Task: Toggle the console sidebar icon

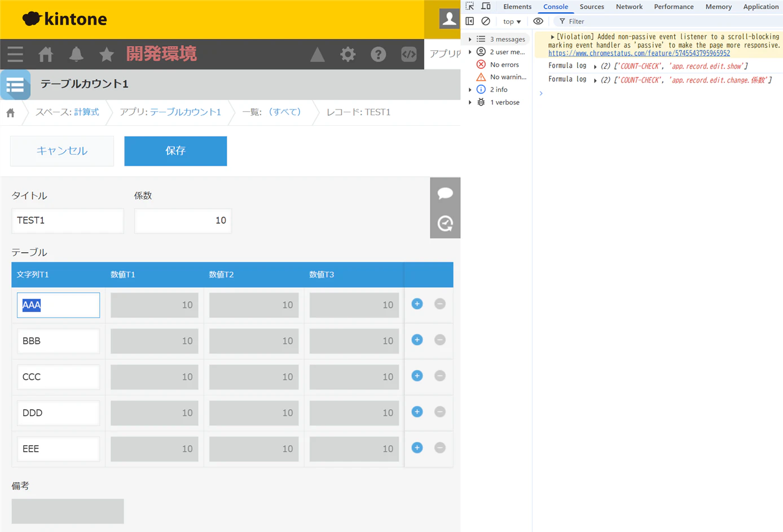Action: click(x=470, y=21)
